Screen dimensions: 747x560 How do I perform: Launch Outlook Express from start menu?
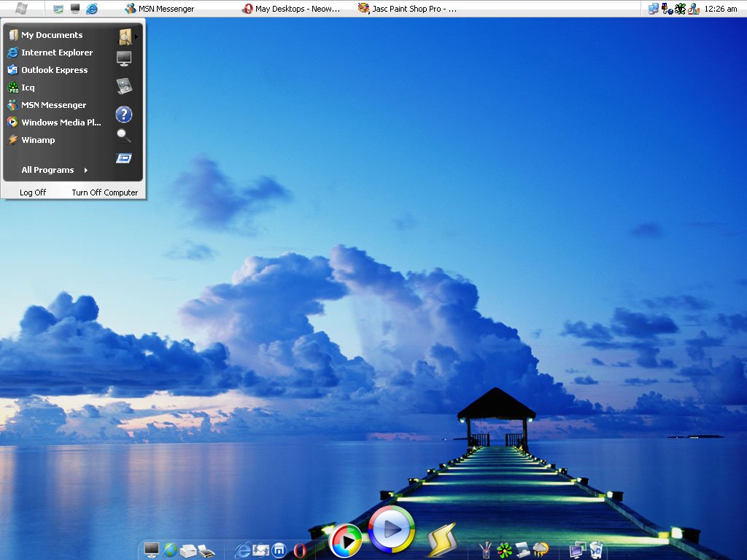coord(54,70)
